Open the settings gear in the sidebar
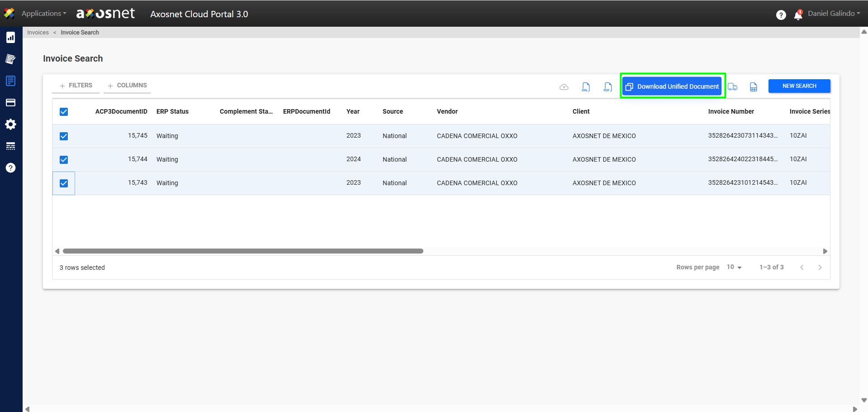Screen dimensions: 868x412 pos(11,125)
